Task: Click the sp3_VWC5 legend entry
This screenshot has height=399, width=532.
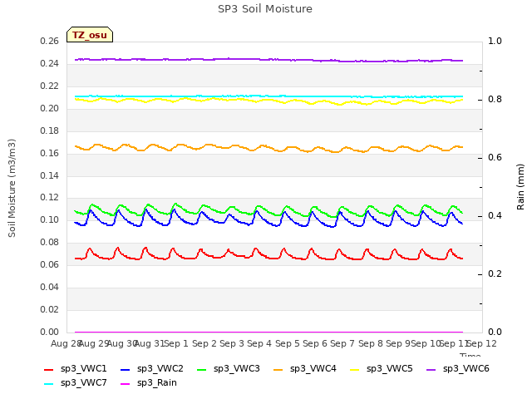Action: tap(382, 369)
